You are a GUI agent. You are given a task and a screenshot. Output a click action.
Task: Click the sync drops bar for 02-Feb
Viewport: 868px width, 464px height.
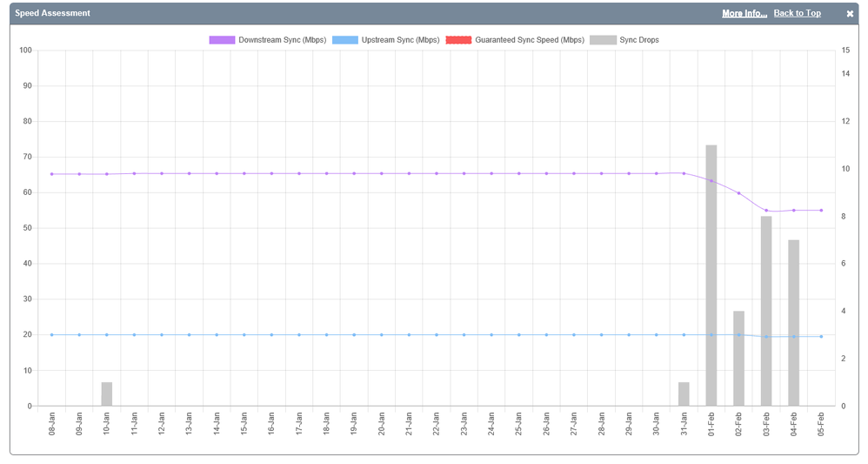coord(738,358)
